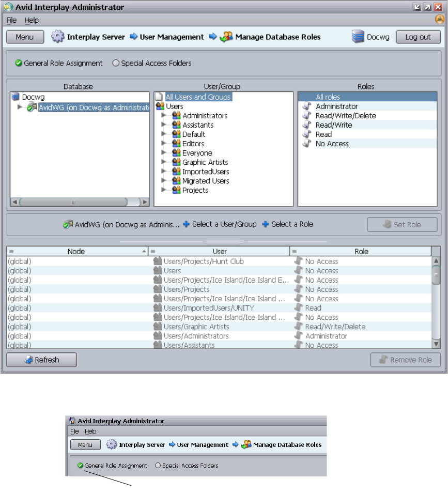Viewport: 448px width, 495px height.
Task: Click the User column menu icon
Action: [x=153, y=251]
